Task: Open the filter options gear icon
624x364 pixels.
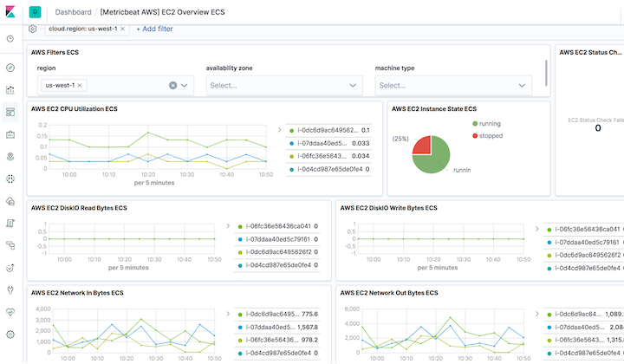Action: (x=33, y=29)
